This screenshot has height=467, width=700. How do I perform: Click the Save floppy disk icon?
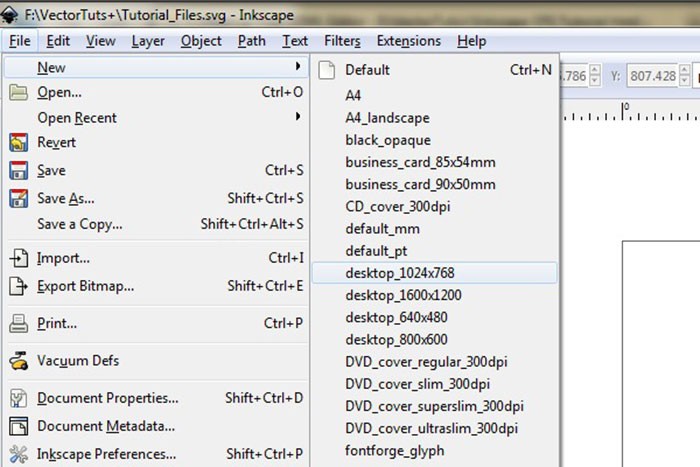coord(18,170)
